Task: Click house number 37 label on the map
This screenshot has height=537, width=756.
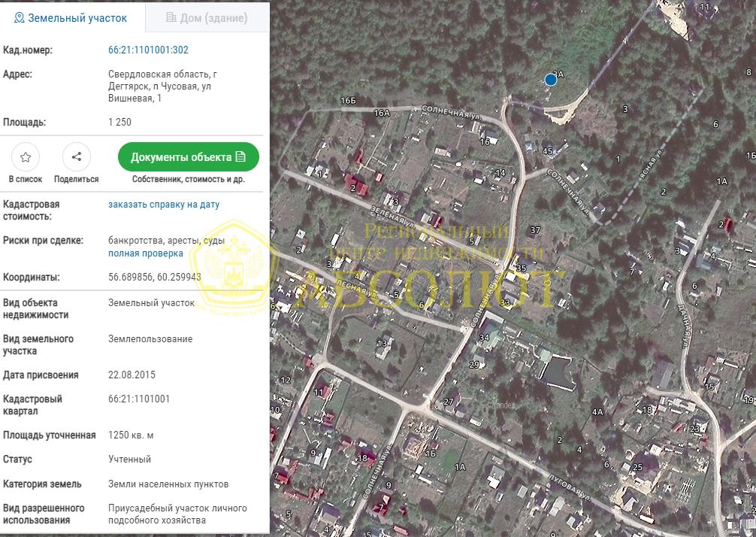Action: (535, 230)
